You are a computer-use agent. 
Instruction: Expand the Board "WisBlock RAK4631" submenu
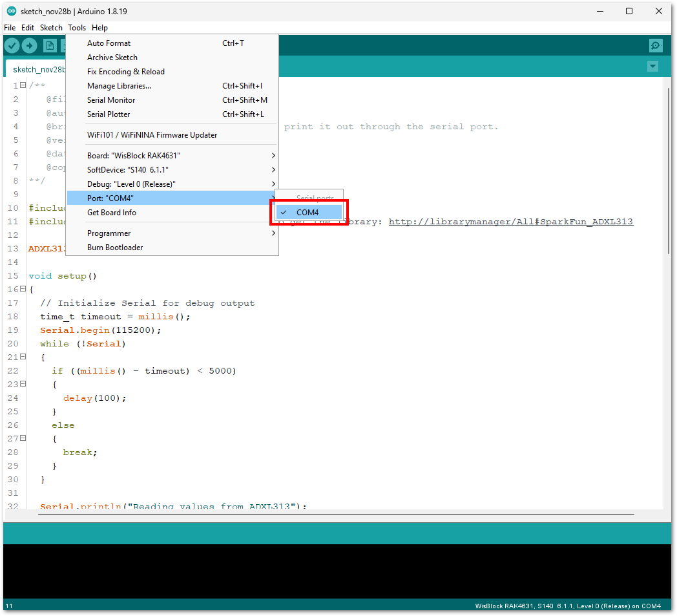[x=172, y=156]
